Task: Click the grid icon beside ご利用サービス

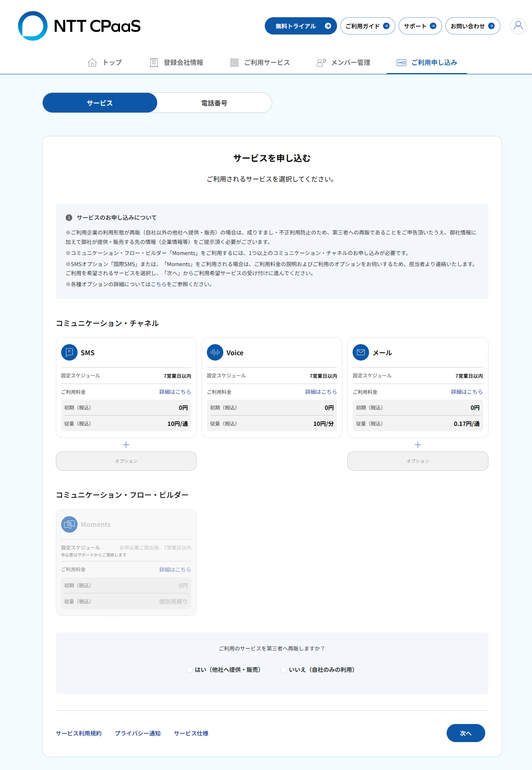Action: (x=234, y=62)
